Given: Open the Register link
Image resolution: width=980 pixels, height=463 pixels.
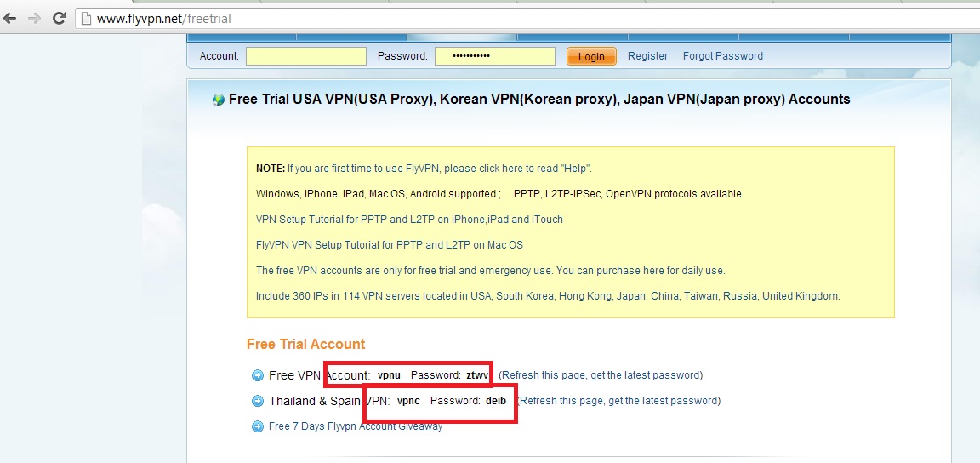Looking at the screenshot, I should [647, 55].
